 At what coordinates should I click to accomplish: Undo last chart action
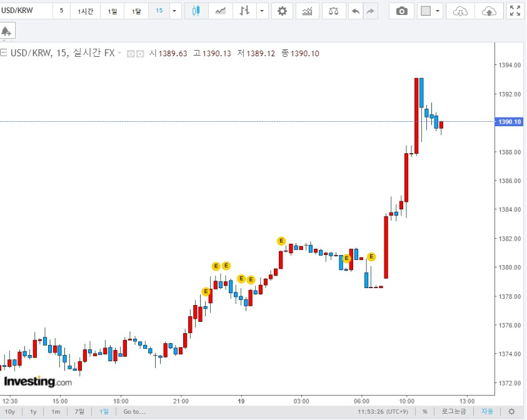[356, 11]
